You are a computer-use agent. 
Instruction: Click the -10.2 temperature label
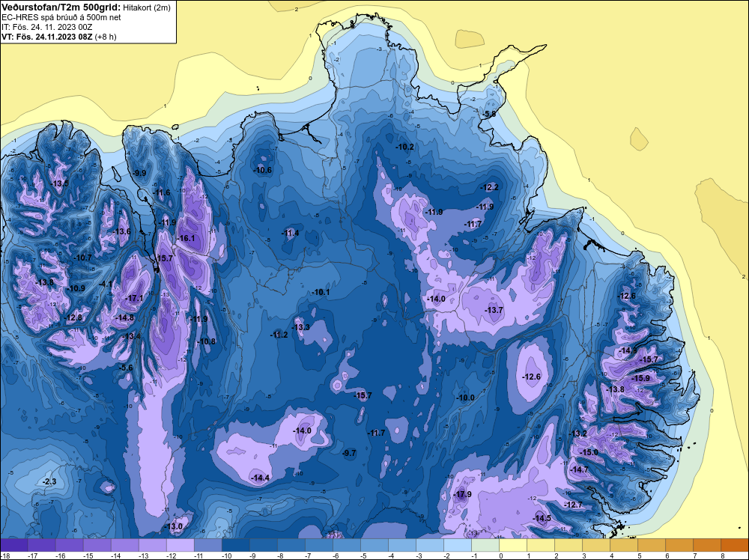[x=405, y=147]
